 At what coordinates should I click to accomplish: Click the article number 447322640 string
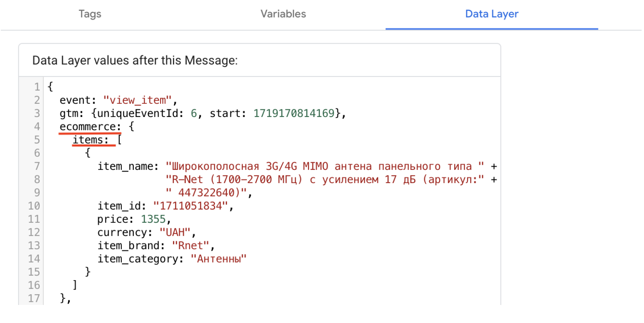(x=207, y=193)
